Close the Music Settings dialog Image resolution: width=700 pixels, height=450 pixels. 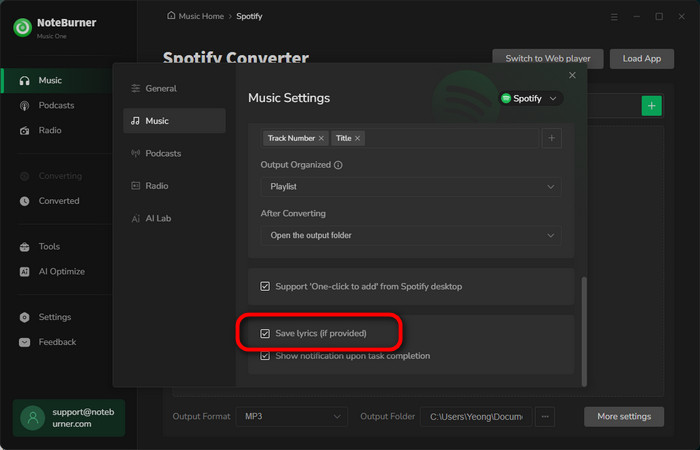[572, 75]
